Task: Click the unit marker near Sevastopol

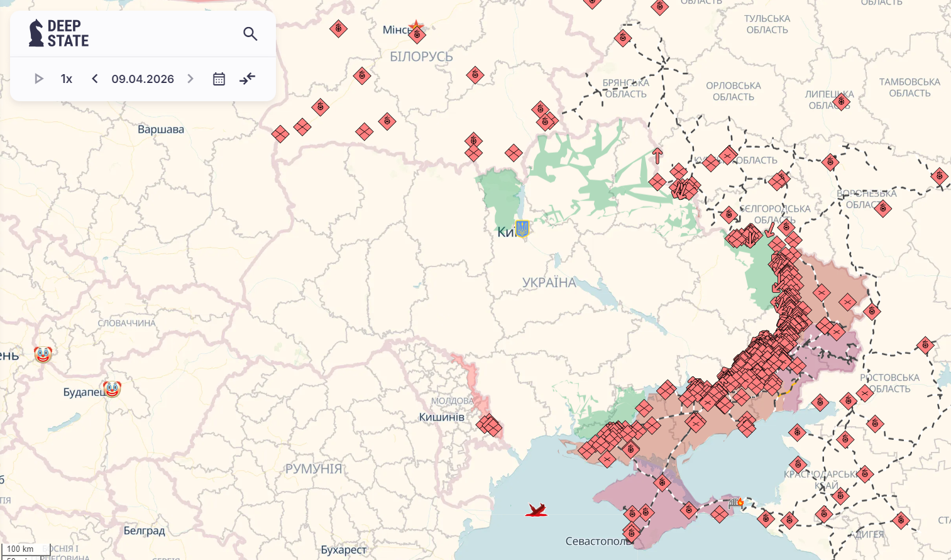Action: [632, 533]
